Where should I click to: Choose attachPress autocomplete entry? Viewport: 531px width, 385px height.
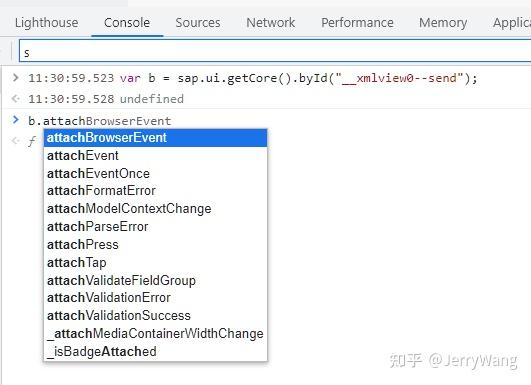pyautogui.click(x=155, y=244)
